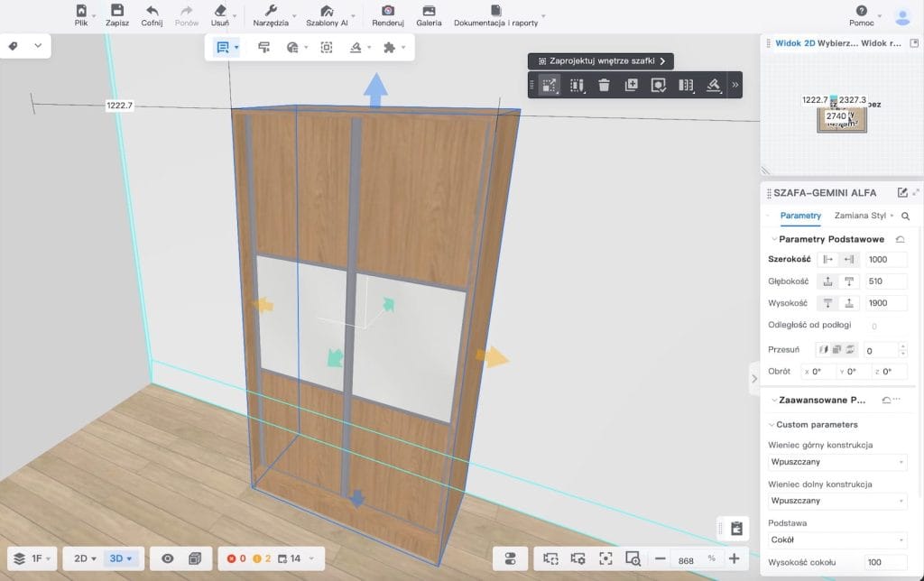This screenshot has height=581, width=924.
Task: Select the Widok 2D tab
Action: pyautogui.click(x=795, y=43)
